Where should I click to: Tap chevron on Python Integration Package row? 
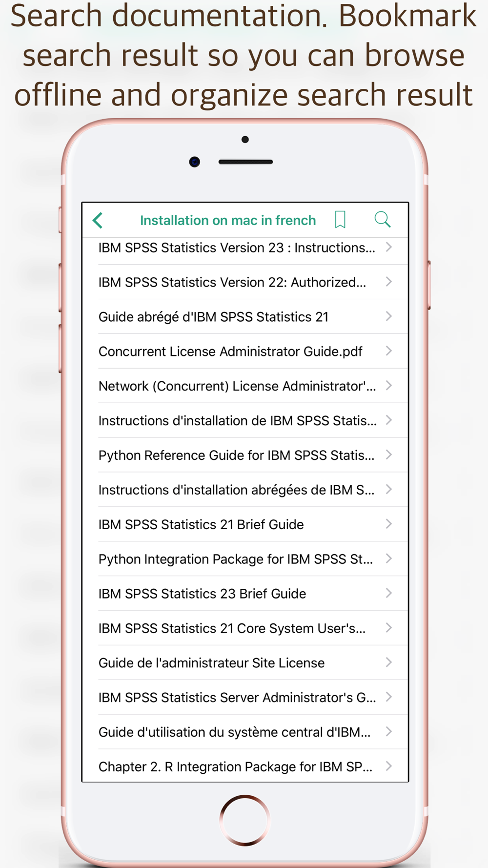coord(389,559)
